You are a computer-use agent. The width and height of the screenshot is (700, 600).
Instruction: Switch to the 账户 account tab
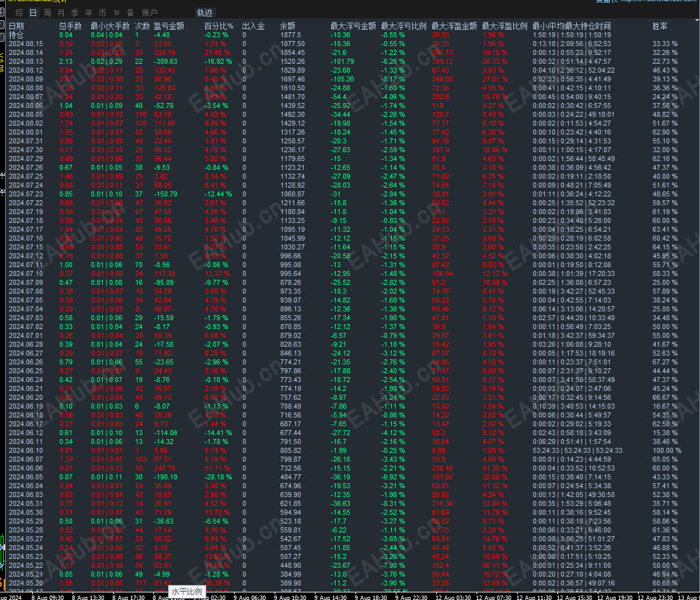point(150,13)
